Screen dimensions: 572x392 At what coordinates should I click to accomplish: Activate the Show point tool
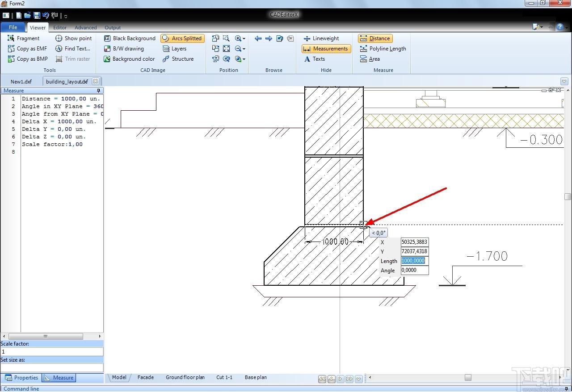pyautogui.click(x=73, y=38)
